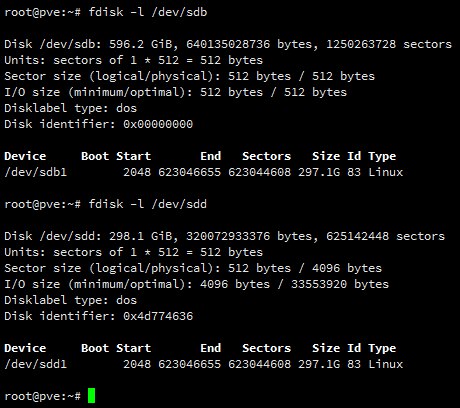Click the 596.2 GiB disk size text
Image resolution: width=460 pixels, height=408 pixels.
click(141, 44)
